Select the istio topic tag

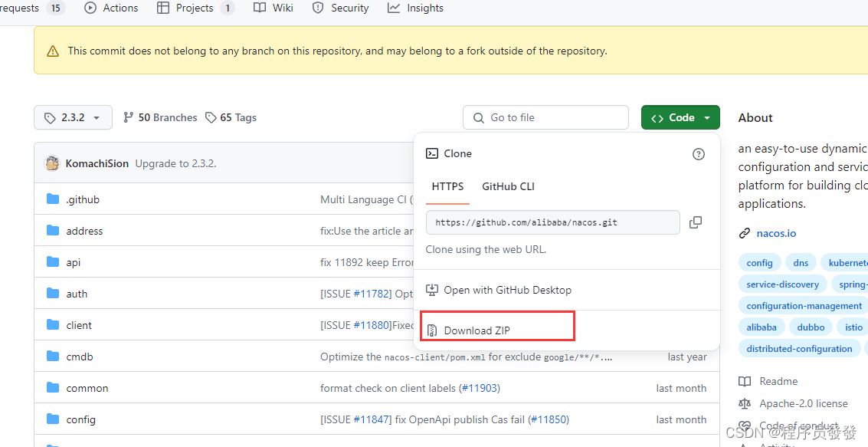[853, 327]
